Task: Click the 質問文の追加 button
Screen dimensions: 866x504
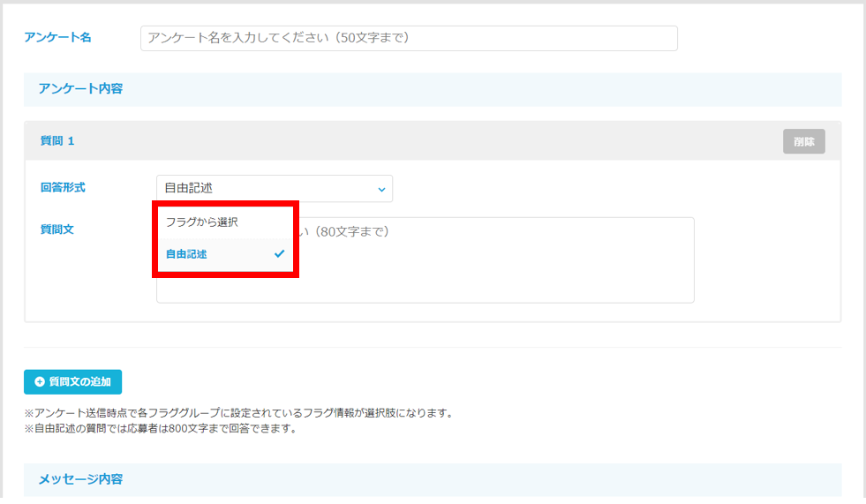Action: tap(73, 382)
